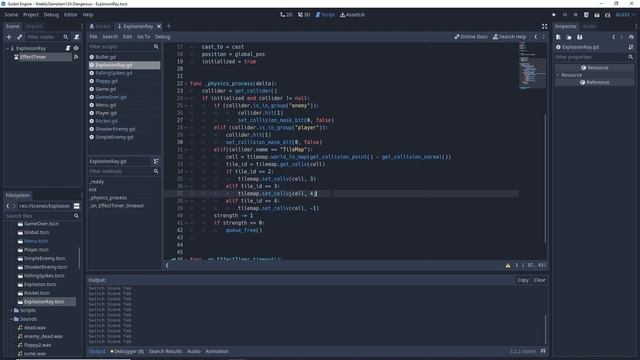Select Explosion.tscn in FileSystem

coord(40,284)
